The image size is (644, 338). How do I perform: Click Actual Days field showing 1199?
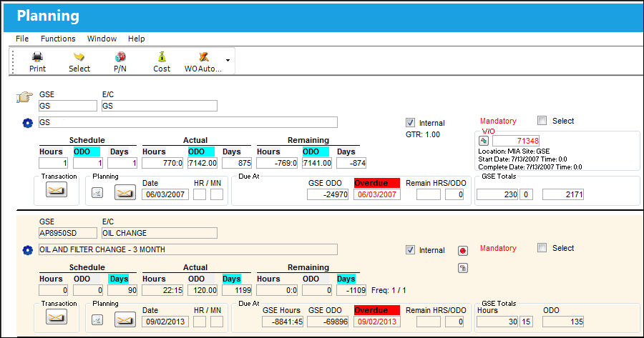237,290
